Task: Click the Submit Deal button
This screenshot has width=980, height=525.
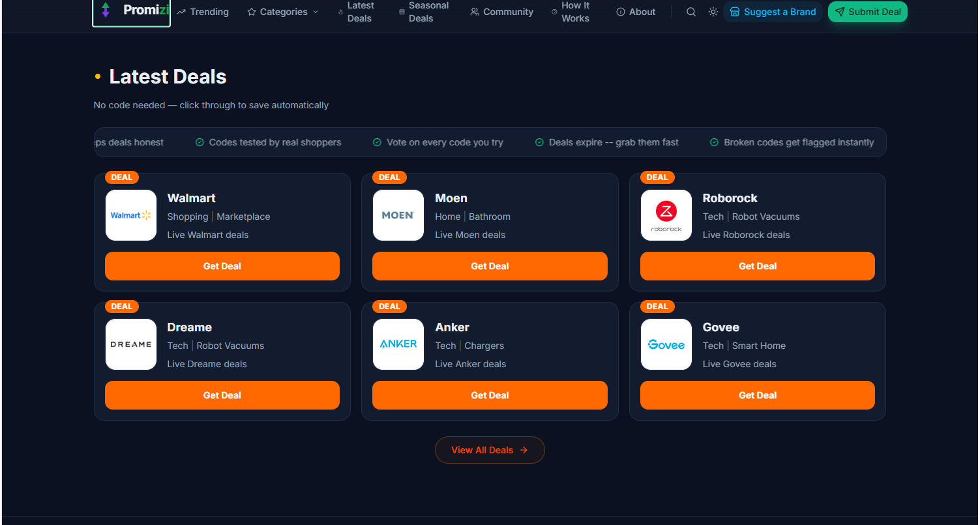Action: click(868, 12)
